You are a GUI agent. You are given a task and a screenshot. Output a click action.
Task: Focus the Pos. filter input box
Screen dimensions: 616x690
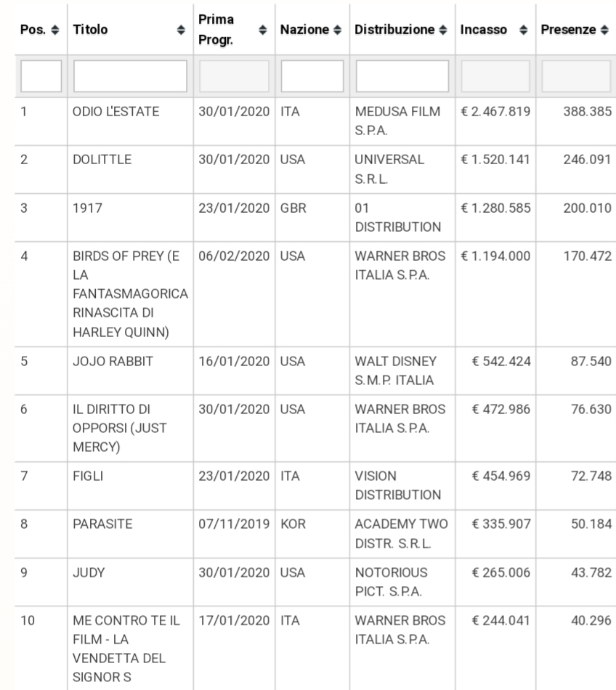[x=41, y=76]
